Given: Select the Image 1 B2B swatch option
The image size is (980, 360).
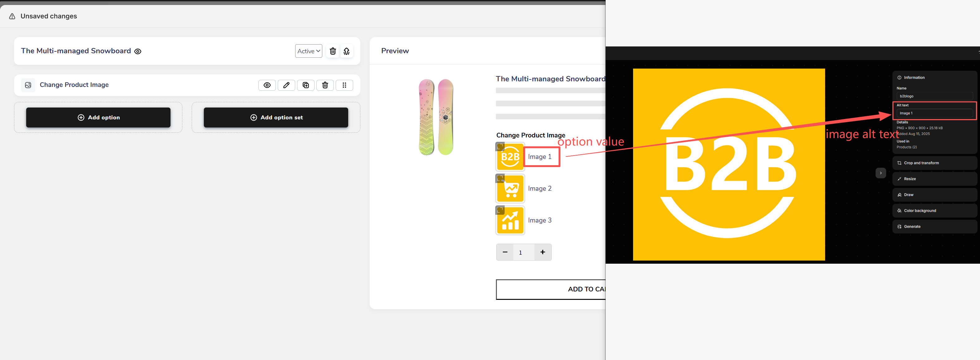Looking at the screenshot, I should click(x=510, y=157).
